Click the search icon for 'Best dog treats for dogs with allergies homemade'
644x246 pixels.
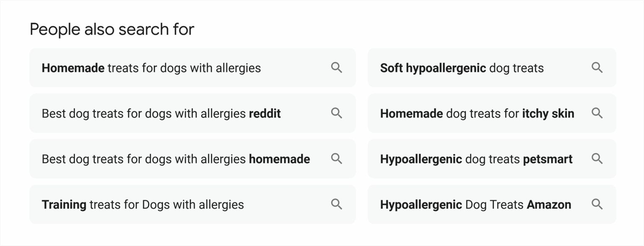coord(337,159)
